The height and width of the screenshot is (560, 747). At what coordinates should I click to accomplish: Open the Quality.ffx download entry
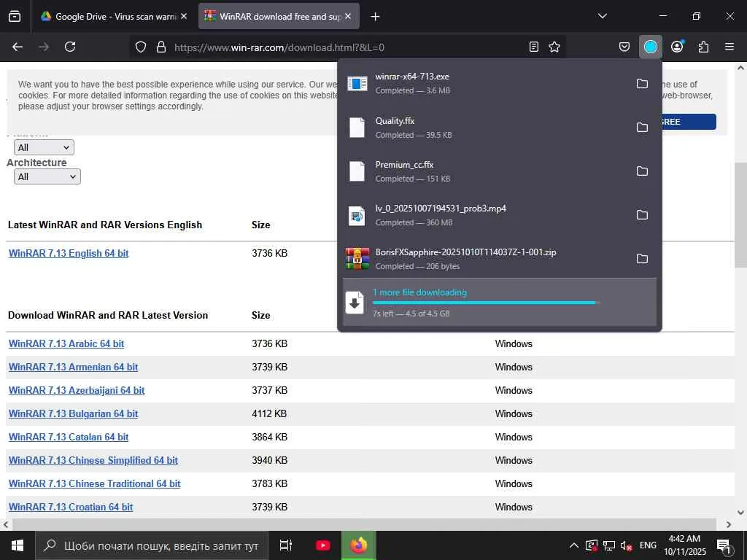485,127
